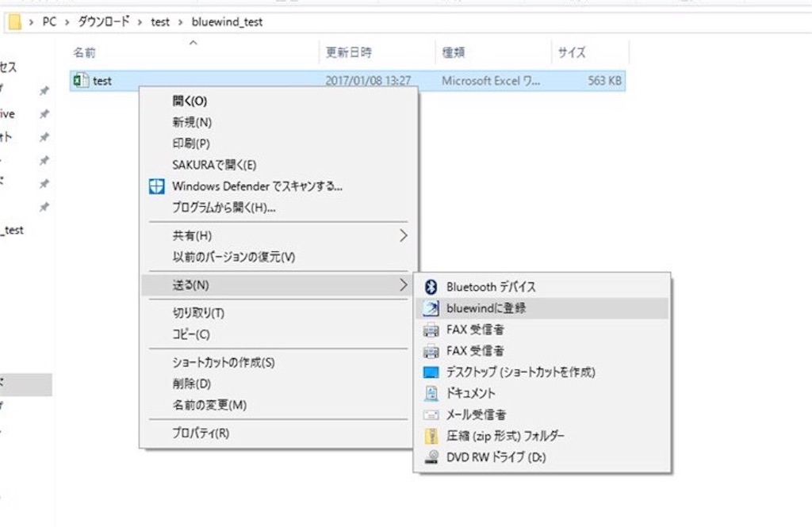The image size is (812, 527).
Task: Go to PC in the address bar
Action: pyautogui.click(x=49, y=21)
